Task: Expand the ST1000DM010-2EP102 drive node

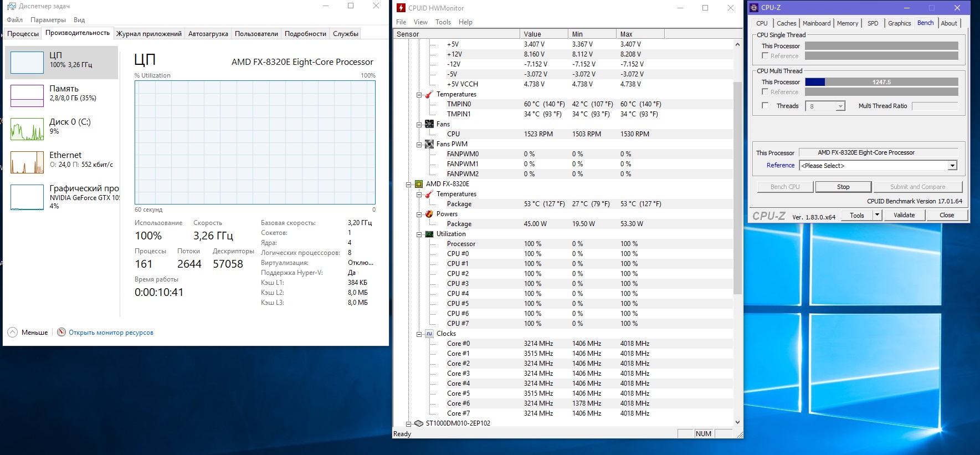Action: (x=409, y=424)
